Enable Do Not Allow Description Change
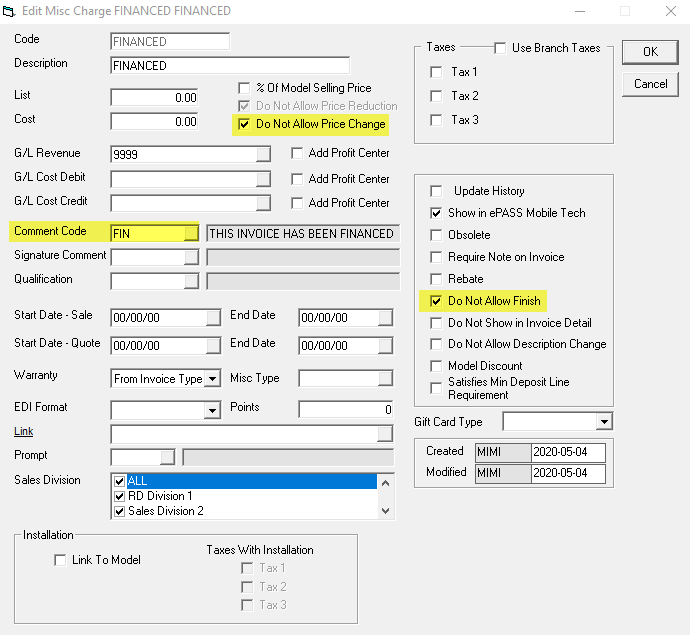 pos(436,344)
